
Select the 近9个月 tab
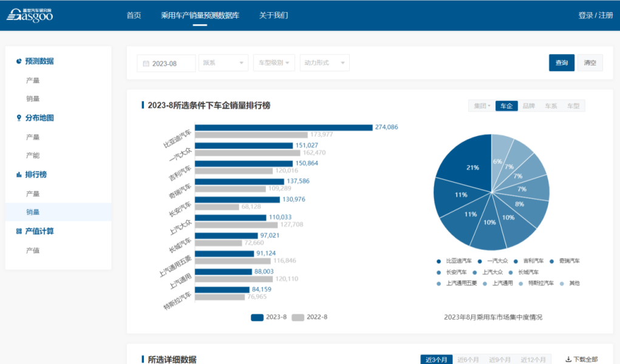500,360
